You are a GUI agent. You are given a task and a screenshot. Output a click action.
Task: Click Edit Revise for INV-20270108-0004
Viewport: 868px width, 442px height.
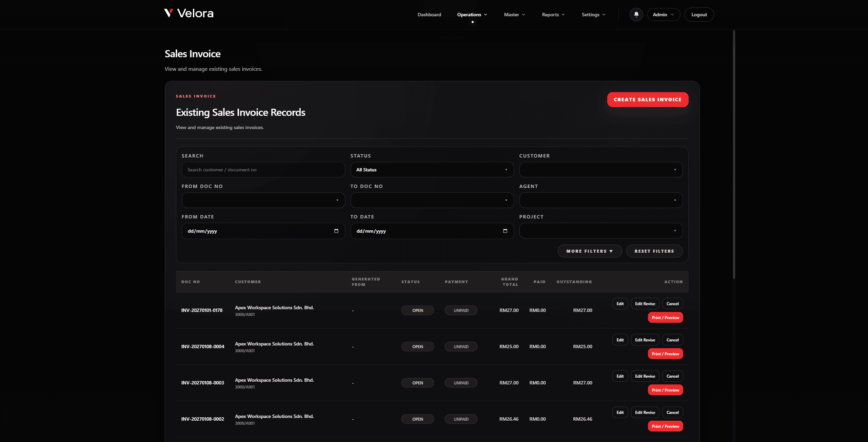[645, 340]
